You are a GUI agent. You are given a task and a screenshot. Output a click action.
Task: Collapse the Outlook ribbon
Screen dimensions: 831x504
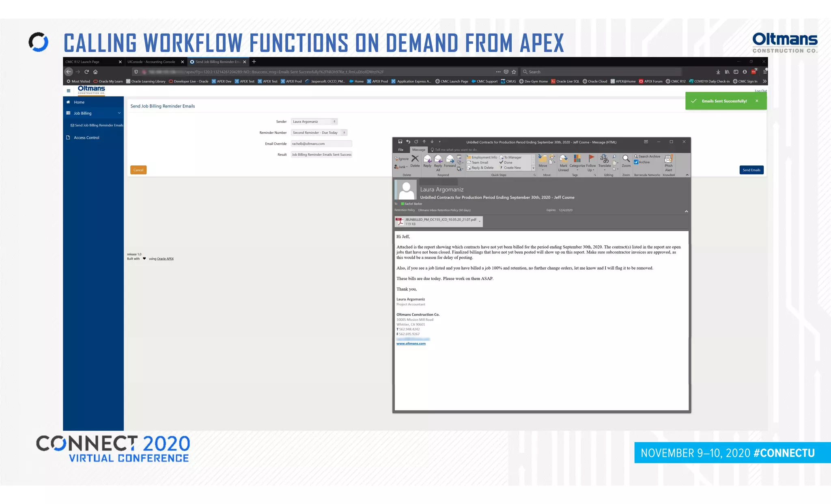687,175
